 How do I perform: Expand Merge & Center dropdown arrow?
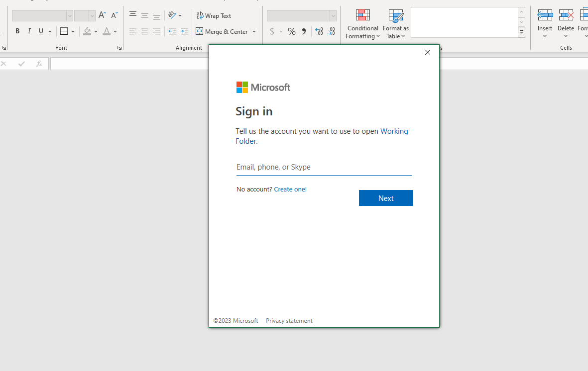[254, 31]
